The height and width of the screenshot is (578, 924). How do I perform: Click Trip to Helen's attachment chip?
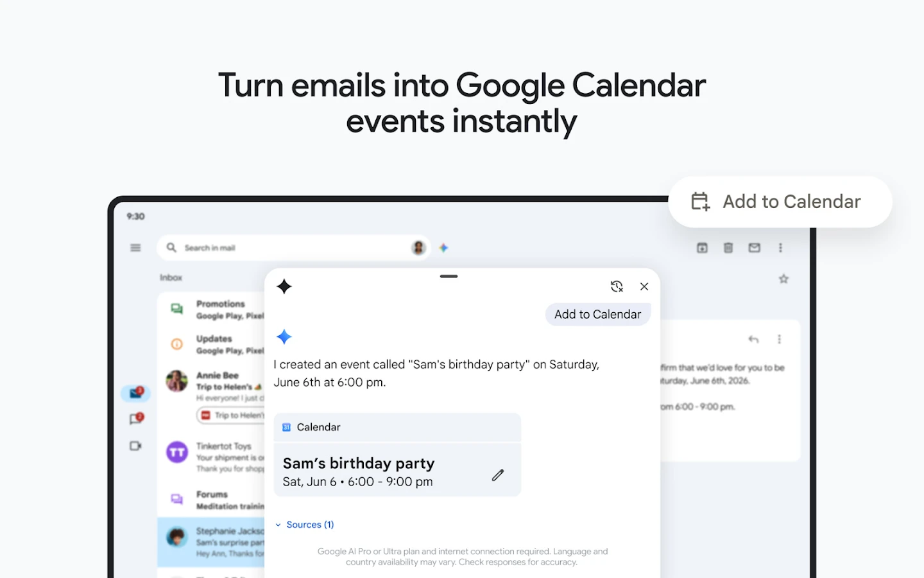click(x=231, y=416)
